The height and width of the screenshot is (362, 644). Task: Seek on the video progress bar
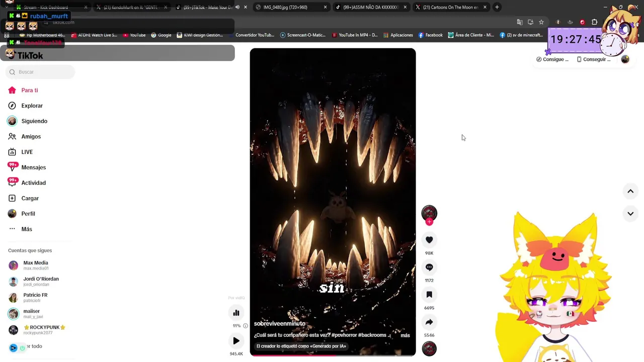pos(333,355)
